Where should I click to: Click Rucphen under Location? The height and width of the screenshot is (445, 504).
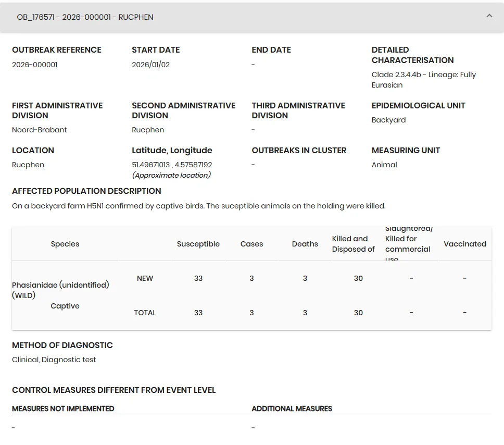coord(28,165)
